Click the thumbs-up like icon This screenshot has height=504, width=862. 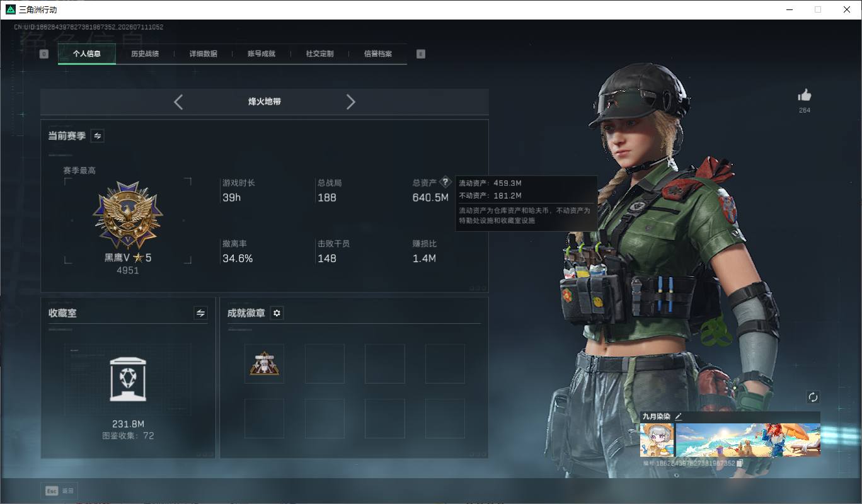[x=805, y=95]
